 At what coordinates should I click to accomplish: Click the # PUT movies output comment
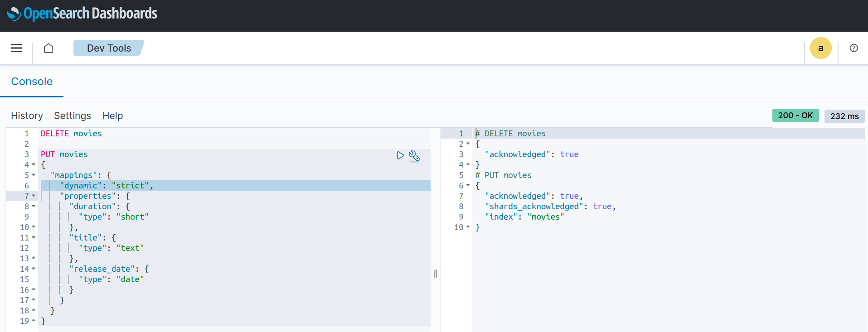[503, 175]
